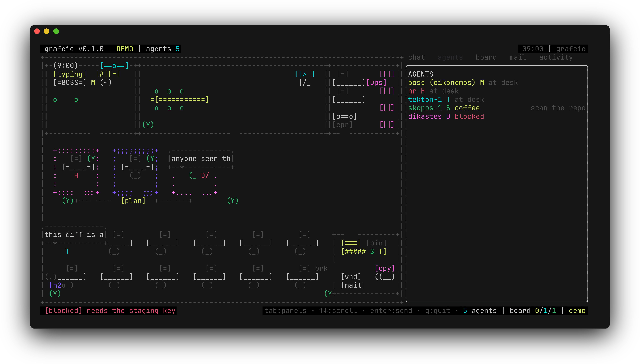Click the yellow DEMO header badge
Image resolution: width=640 pixels, height=364 pixels.
tap(125, 49)
